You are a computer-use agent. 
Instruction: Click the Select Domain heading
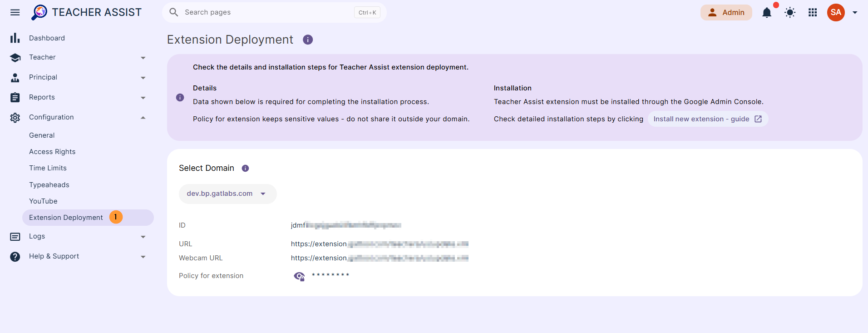click(207, 168)
